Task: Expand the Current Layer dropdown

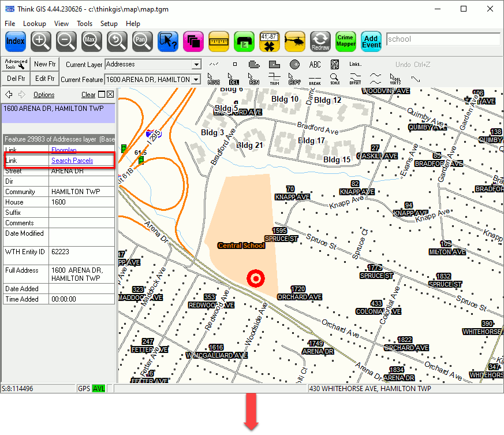Action: click(x=197, y=65)
